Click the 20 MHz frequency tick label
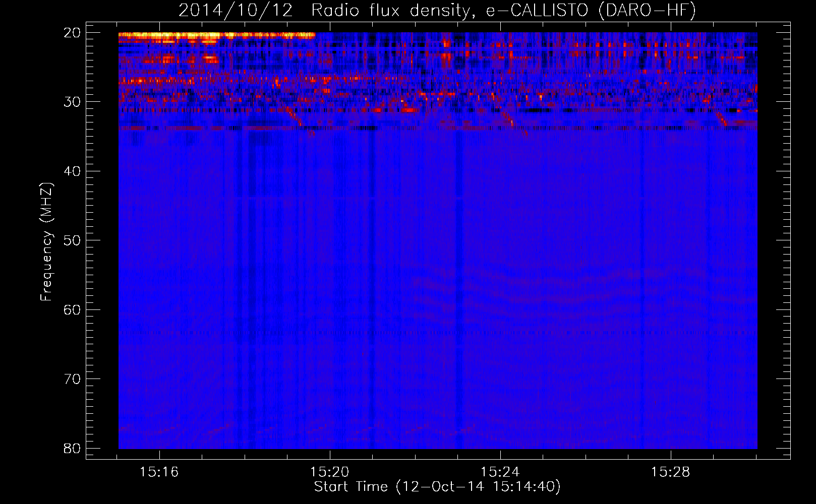This screenshot has width=816, height=504. pyautogui.click(x=72, y=33)
